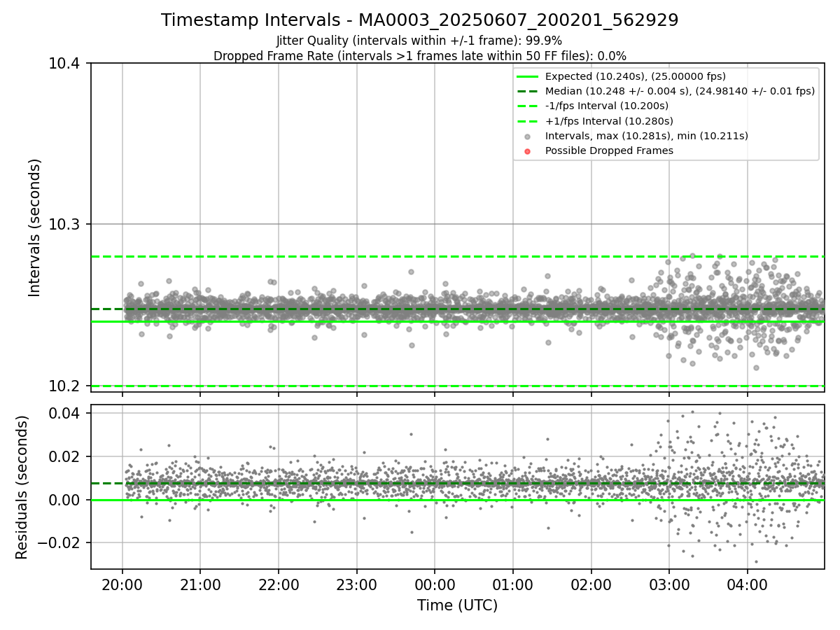Click the '21:00' x-axis tick label
Image resolution: width=840 pixels, height=630 pixels.
pyautogui.click(x=200, y=584)
